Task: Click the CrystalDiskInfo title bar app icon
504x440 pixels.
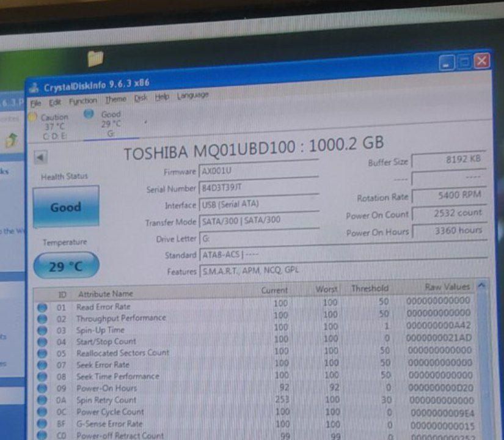Action: click(x=34, y=87)
